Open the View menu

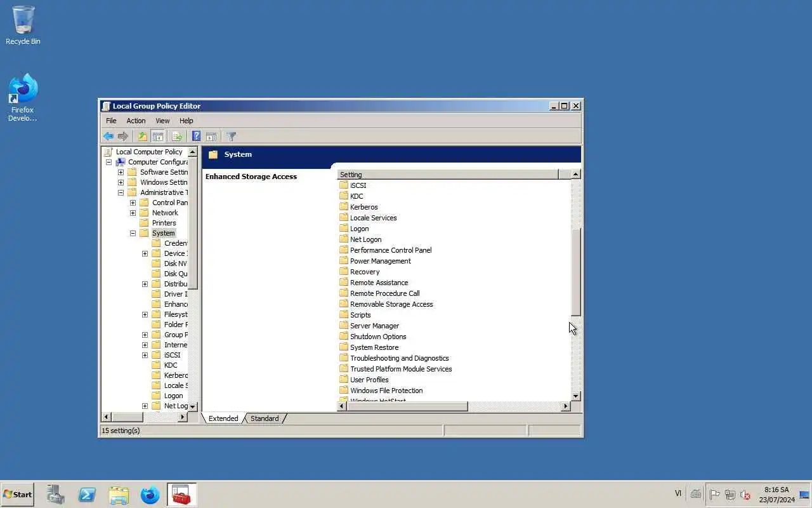coord(162,121)
